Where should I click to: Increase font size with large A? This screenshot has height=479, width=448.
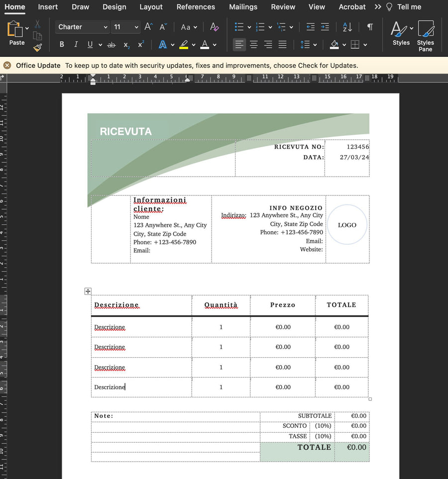point(148,27)
